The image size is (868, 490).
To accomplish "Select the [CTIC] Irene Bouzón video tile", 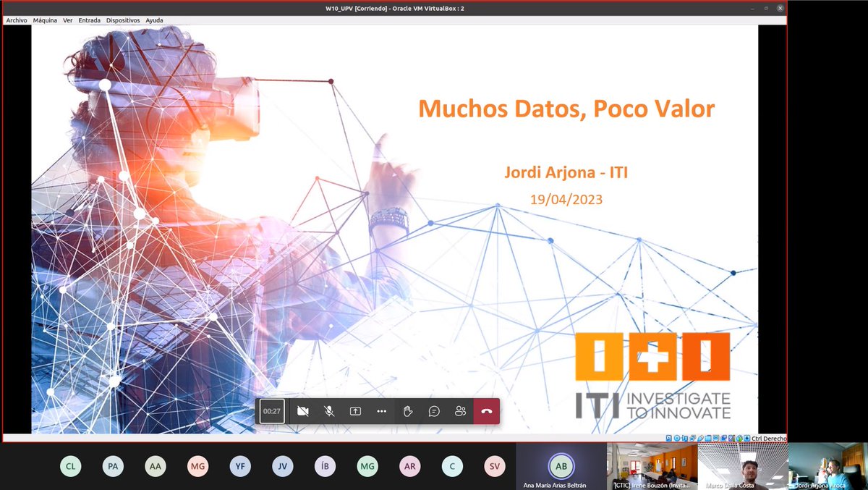I will [x=652, y=467].
